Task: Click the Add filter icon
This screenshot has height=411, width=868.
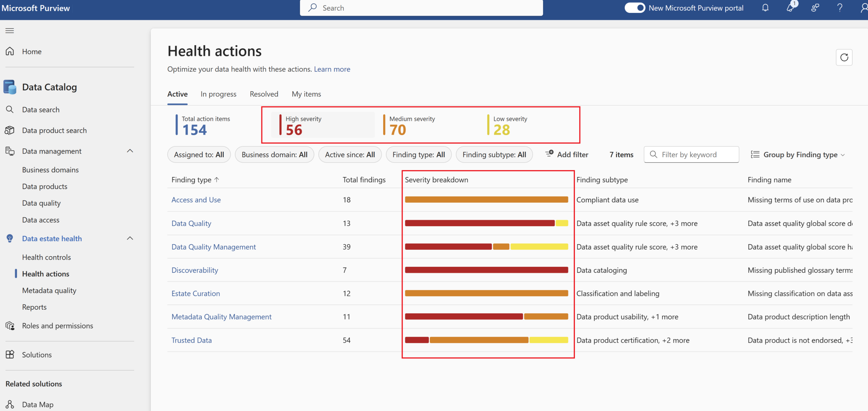Action: [549, 154]
